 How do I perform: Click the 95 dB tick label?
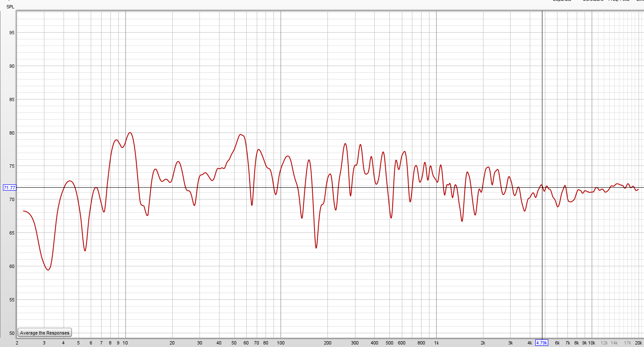(x=12, y=33)
